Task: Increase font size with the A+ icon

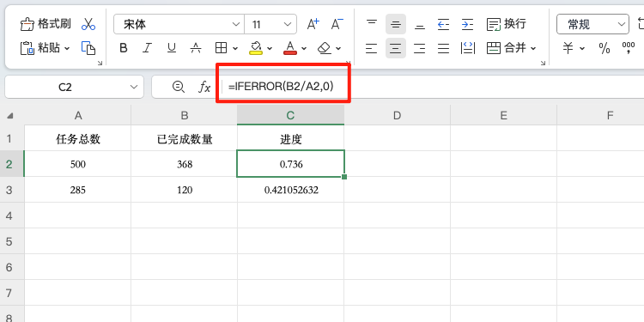Action: [x=313, y=24]
